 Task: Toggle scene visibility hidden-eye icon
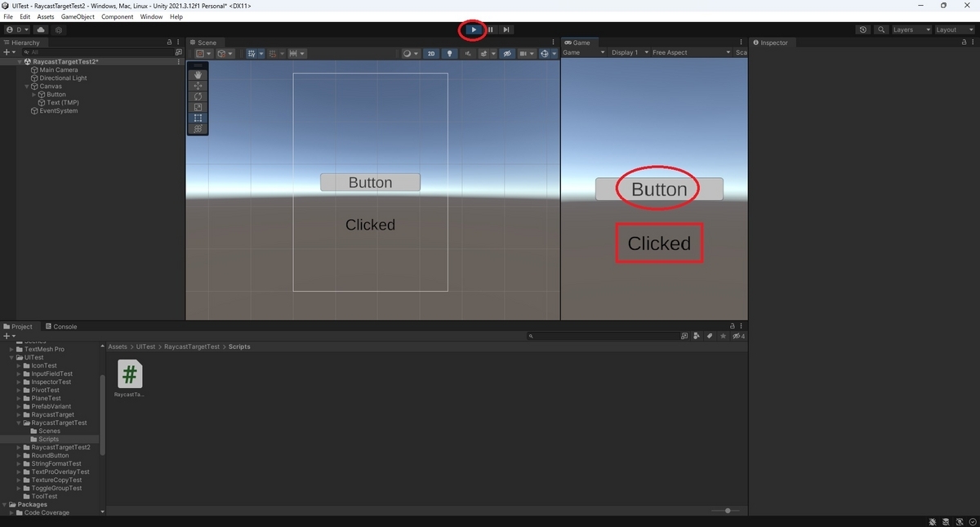coord(506,53)
